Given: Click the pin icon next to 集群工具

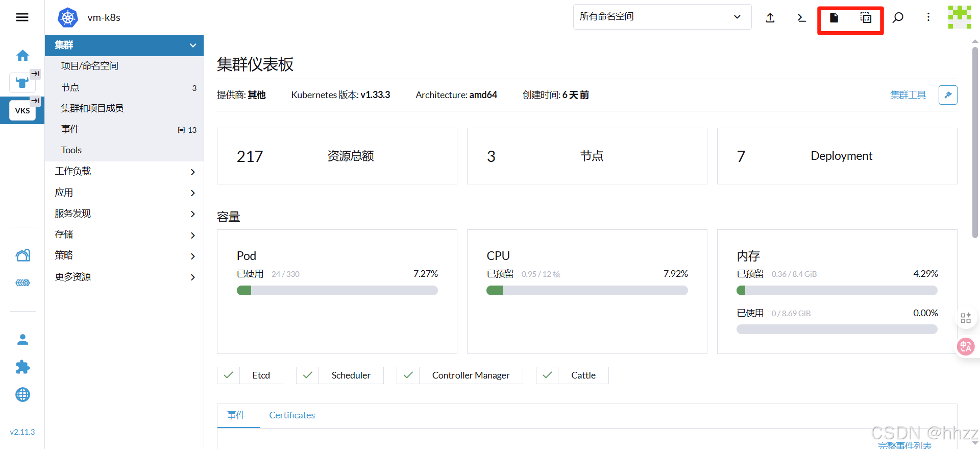Looking at the screenshot, I should pyautogui.click(x=948, y=95).
